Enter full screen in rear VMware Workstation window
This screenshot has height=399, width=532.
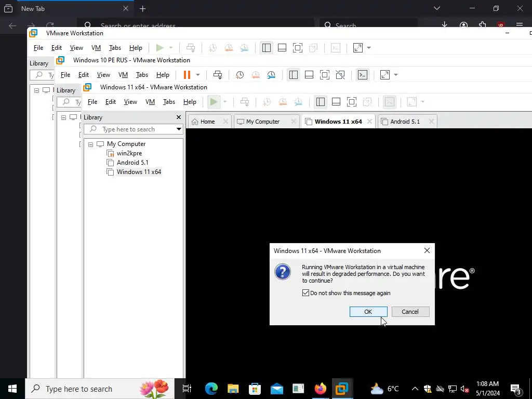click(298, 48)
